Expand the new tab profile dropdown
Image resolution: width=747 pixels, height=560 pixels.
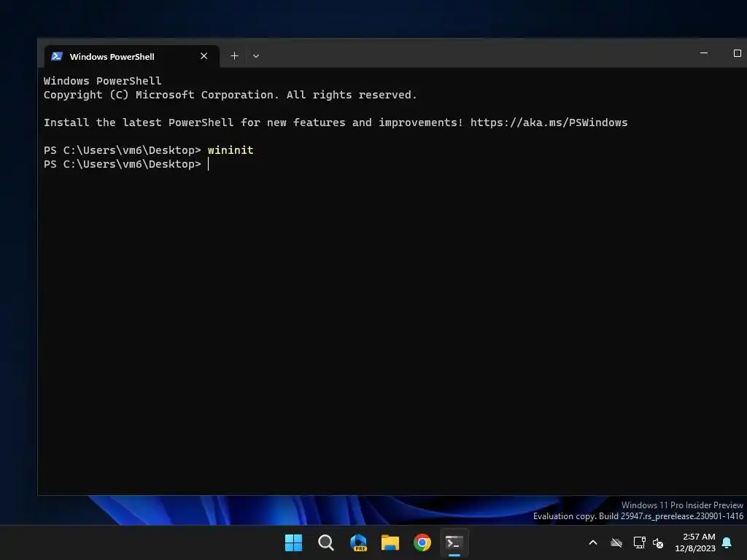pos(256,56)
